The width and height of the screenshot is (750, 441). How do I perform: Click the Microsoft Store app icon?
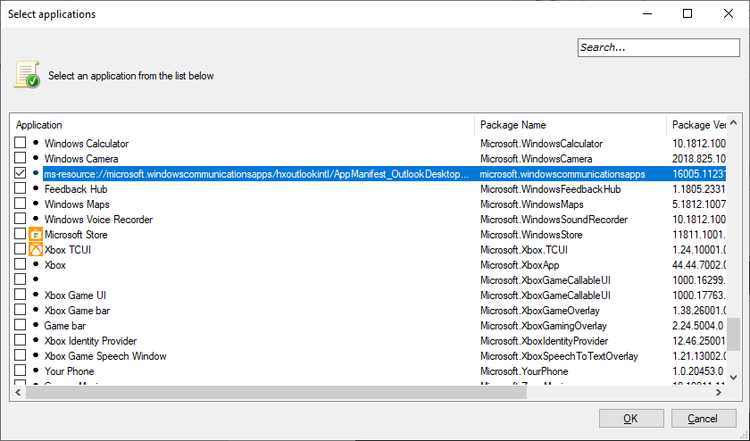pyautogui.click(x=36, y=235)
